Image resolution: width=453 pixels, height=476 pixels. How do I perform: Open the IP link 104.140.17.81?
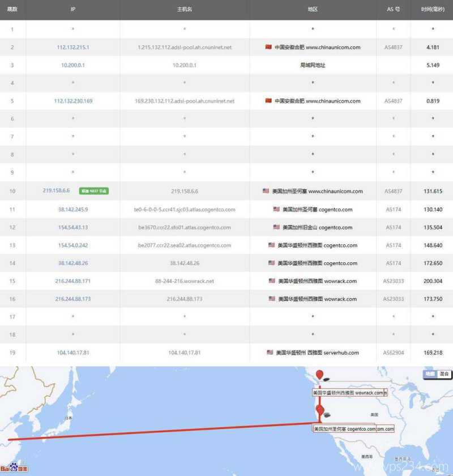[72, 352]
